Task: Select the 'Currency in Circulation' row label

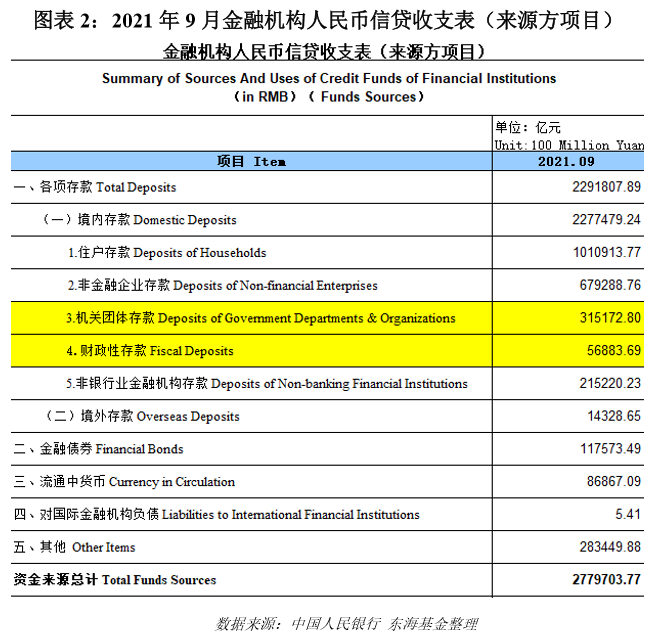Action: click(x=124, y=481)
